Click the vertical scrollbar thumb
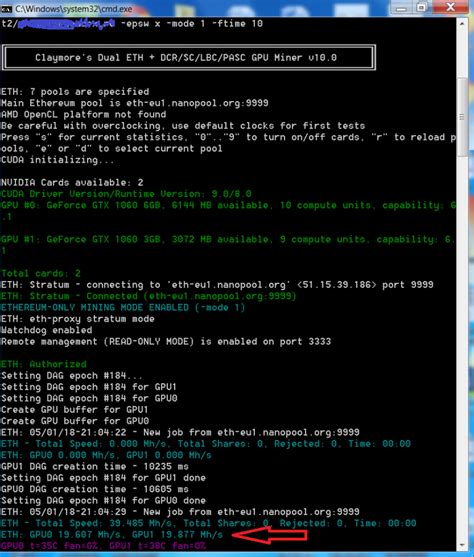The width and height of the screenshot is (474, 557). point(462,117)
